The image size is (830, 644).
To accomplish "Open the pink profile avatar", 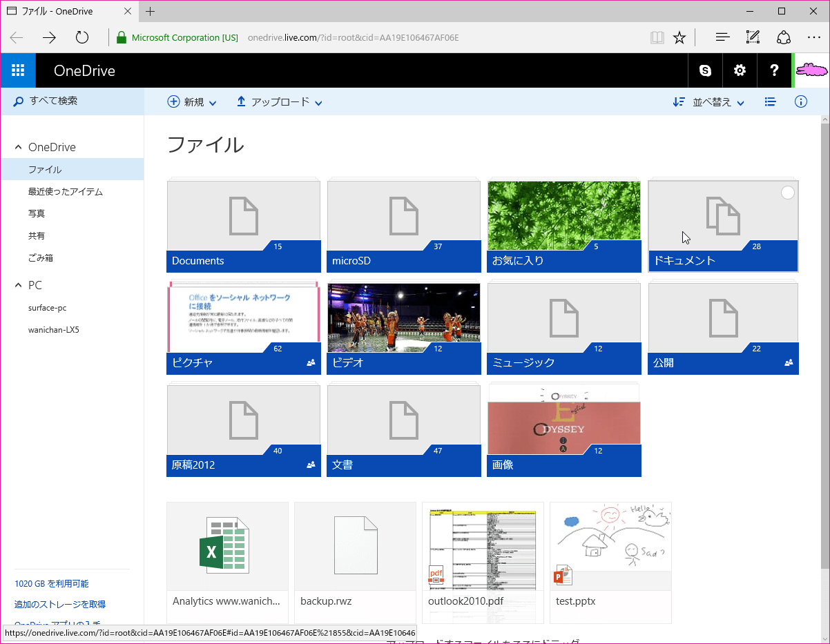I will (811, 70).
